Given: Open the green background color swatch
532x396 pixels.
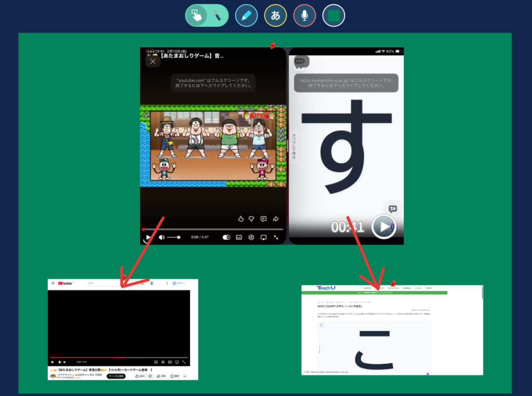Looking at the screenshot, I should 334,16.
